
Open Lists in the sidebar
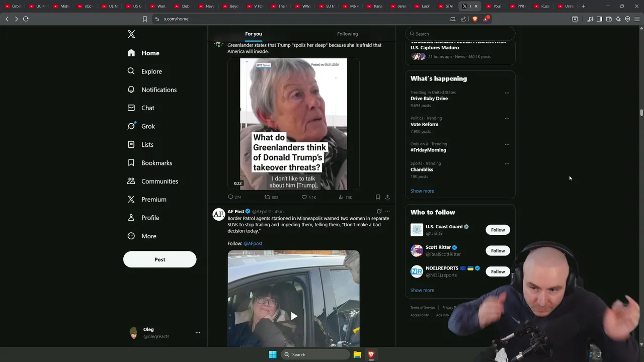pos(140,144)
